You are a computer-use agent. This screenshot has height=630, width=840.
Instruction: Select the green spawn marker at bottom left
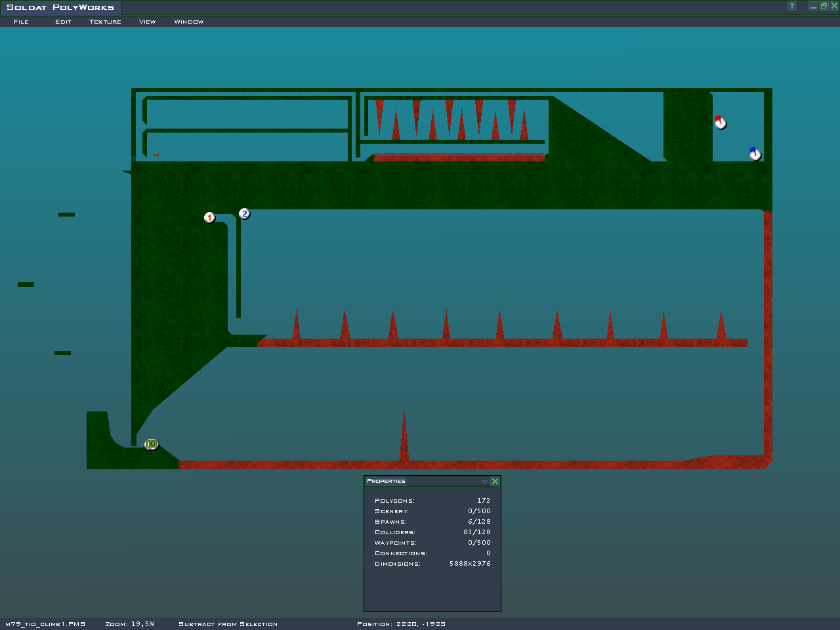tap(152, 444)
